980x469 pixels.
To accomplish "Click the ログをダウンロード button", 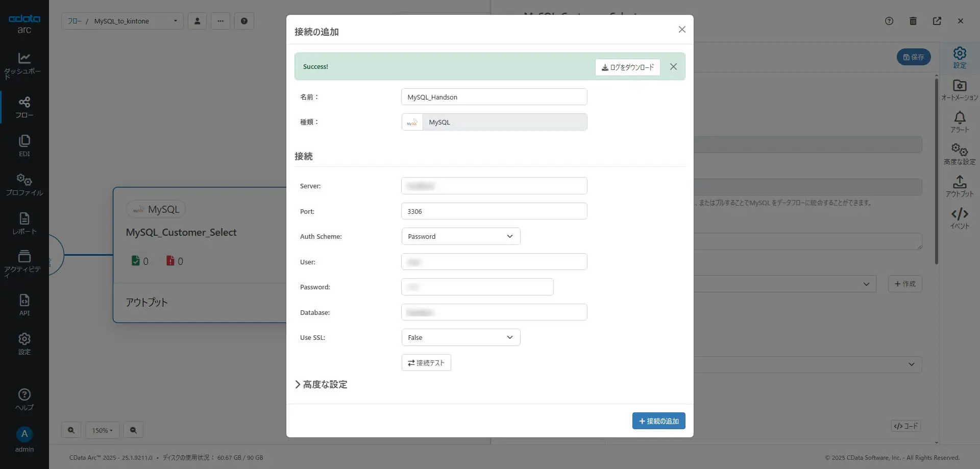I will 627,67.
